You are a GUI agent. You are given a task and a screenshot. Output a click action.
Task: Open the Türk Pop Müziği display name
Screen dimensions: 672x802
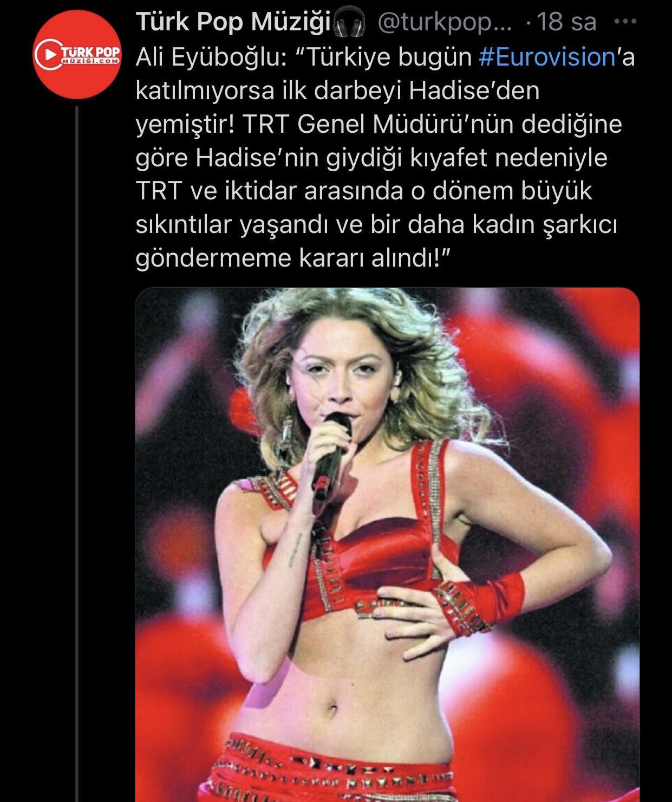(234, 22)
